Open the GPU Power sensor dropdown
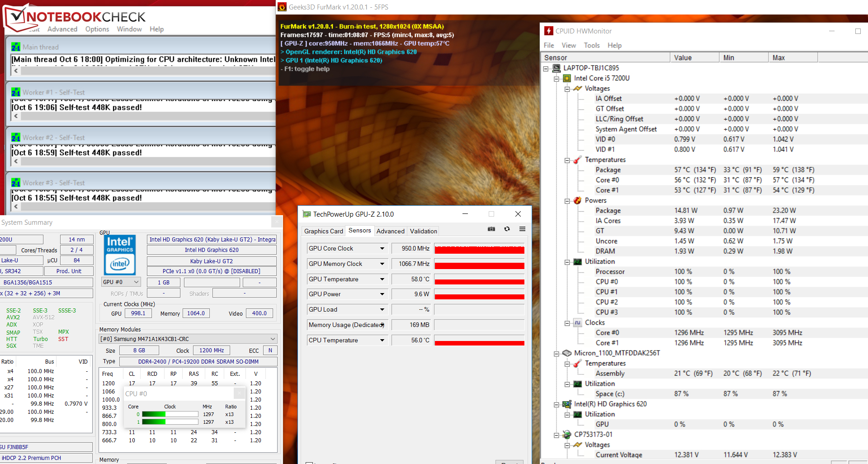The image size is (868, 464). [382, 294]
